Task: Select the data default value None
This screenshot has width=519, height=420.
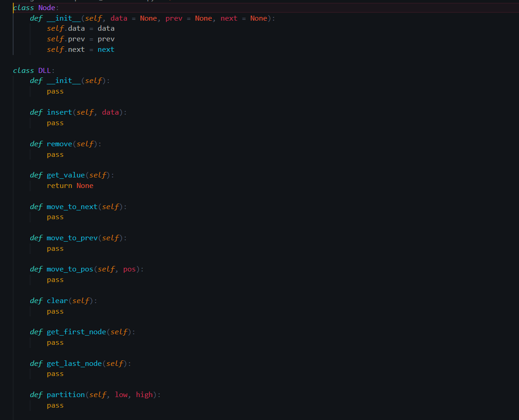Action: point(148,18)
